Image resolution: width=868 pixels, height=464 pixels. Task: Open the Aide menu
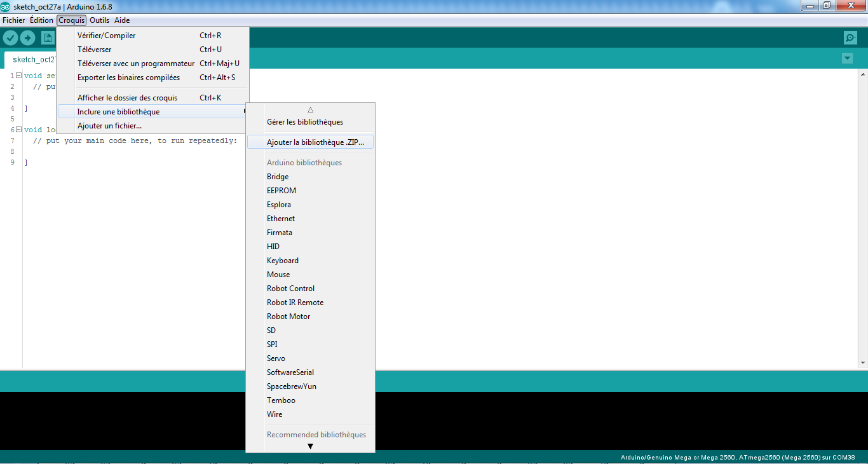[122, 20]
